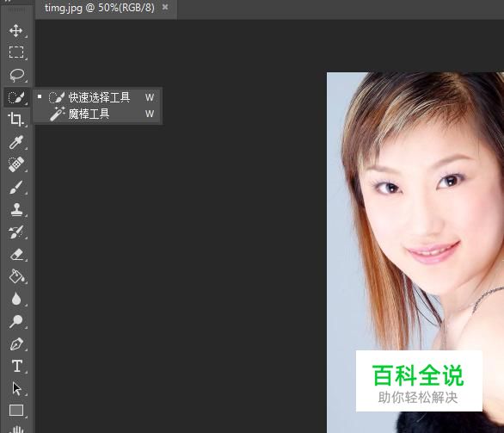Viewport: 504px width, 433px height.
Task: Select the Rectangular Marquee tool
Action: click(16, 53)
